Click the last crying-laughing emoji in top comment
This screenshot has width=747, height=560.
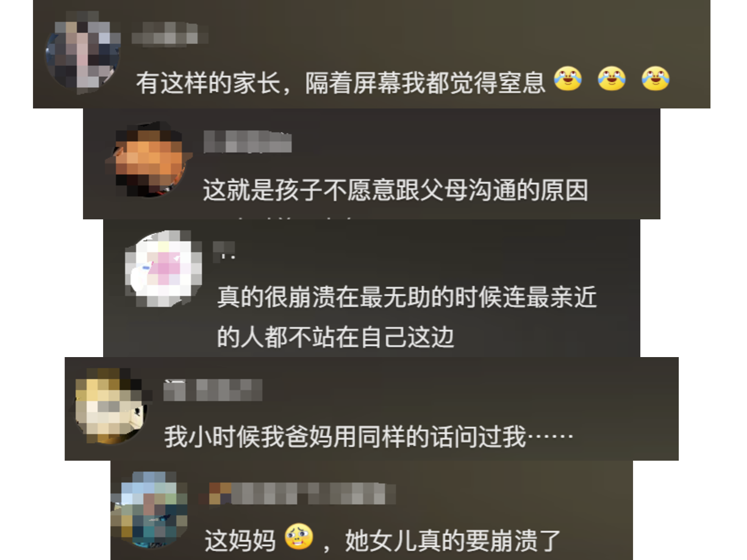pos(656,80)
